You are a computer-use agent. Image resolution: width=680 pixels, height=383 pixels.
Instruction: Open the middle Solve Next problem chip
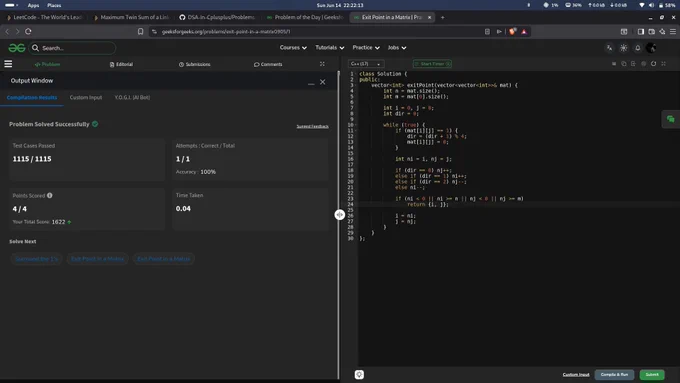tap(97, 259)
